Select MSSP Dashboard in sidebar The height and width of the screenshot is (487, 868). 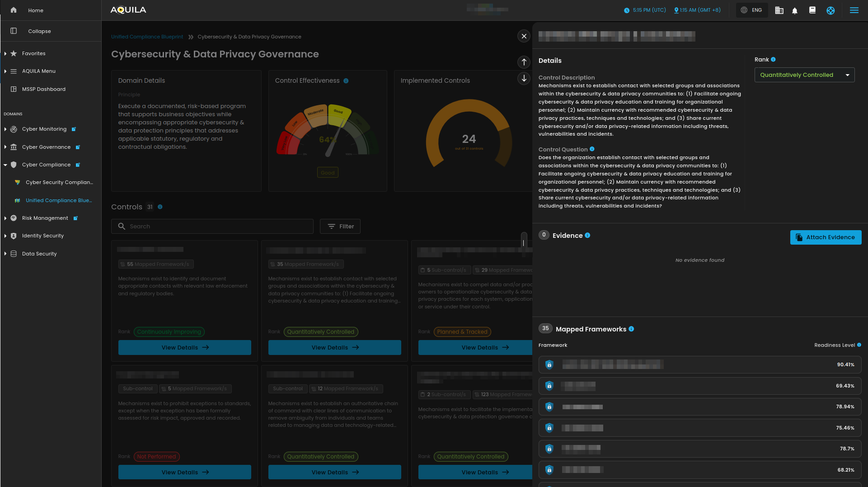tap(43, 89)
